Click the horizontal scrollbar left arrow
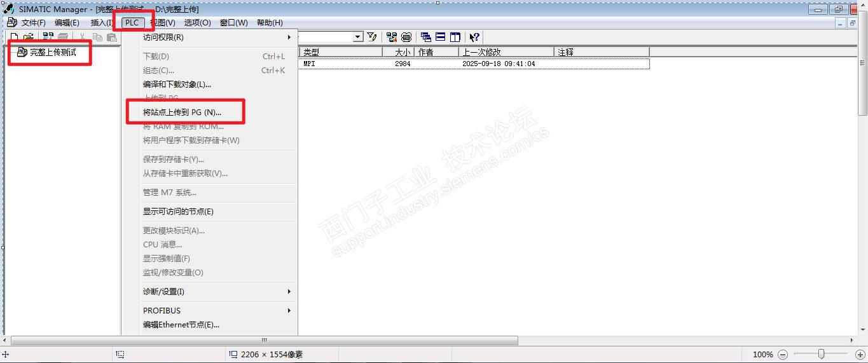Image resolution: width=868 pixels, height=363 pixels. tap(6, 340)
